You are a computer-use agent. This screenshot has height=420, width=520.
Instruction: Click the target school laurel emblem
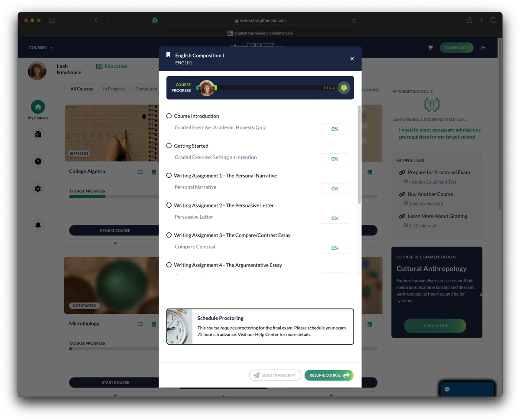[432, 104]
